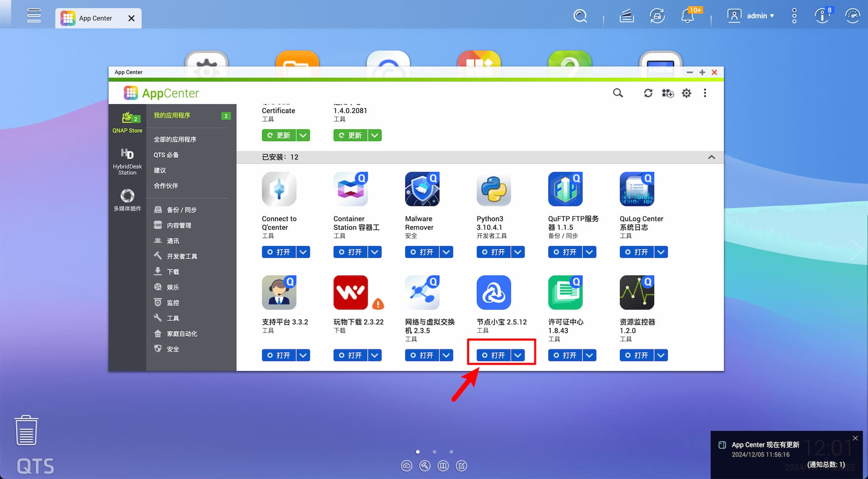Refresh the app list in AppCenter
The image size is (868, 479).
click(x=648, y=93)
